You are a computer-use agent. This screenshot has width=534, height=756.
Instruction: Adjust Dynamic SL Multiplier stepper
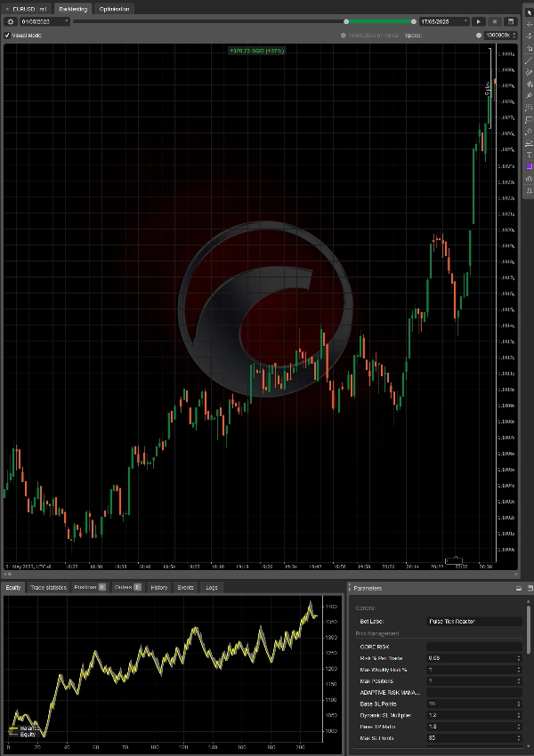519,715
